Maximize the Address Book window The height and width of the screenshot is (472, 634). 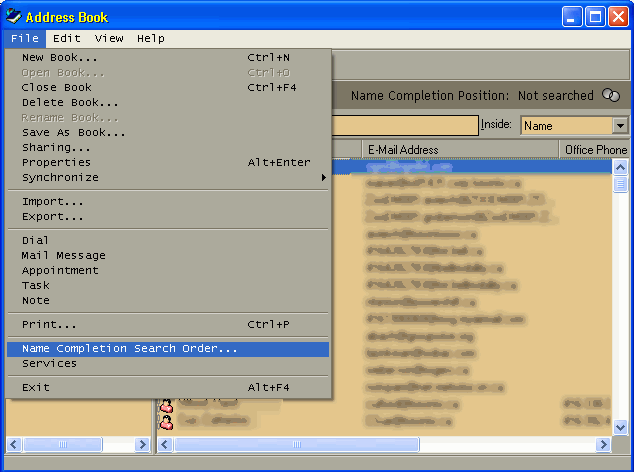595,17
